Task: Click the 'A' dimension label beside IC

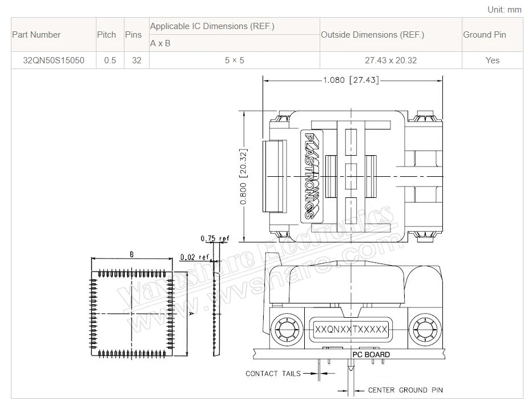Action: [191, 314]
